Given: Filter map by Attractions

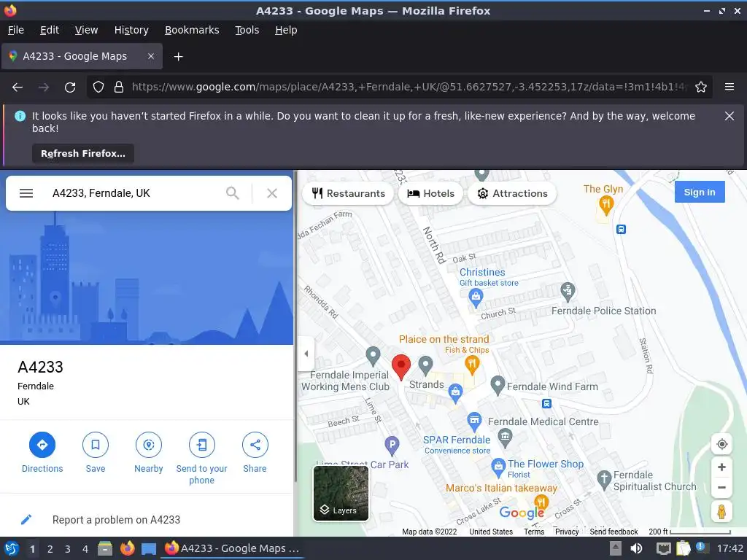Looking at the screenshot, I should (512, 193).
